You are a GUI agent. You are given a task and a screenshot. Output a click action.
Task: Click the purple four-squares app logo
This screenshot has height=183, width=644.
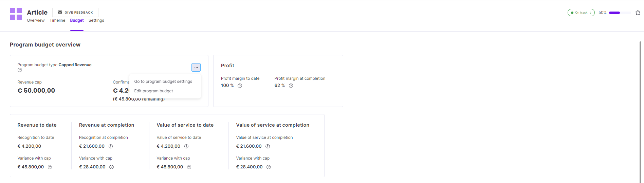tap(16, 14)
